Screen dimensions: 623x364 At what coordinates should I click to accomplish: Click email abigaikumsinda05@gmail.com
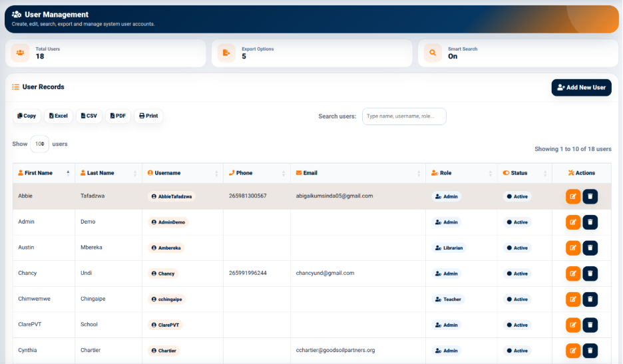coord(334,196)
